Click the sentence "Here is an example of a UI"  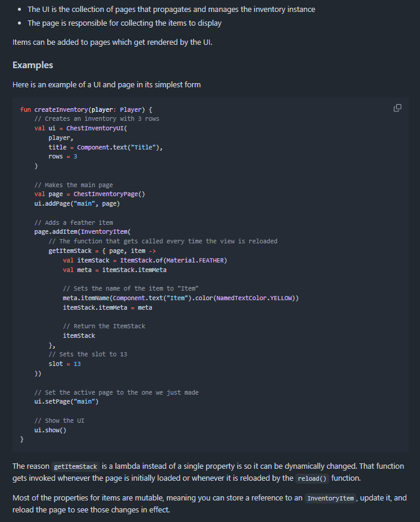[106, 85]
